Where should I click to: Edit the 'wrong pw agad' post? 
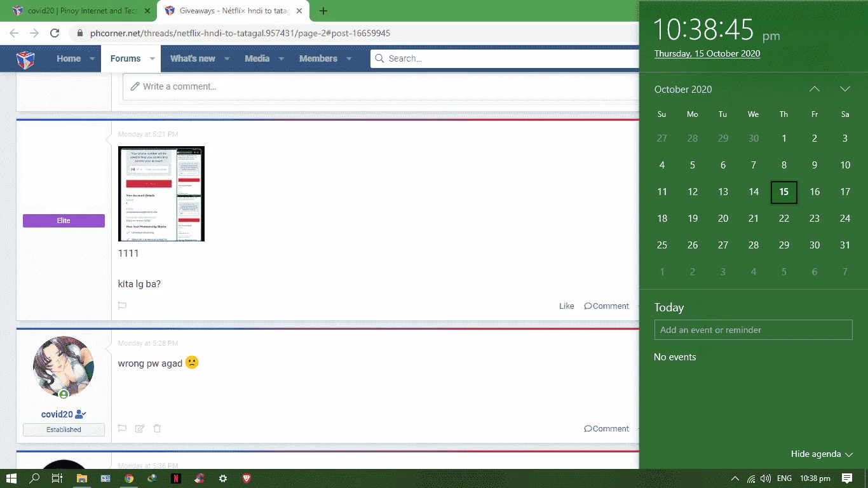point(140,428)
